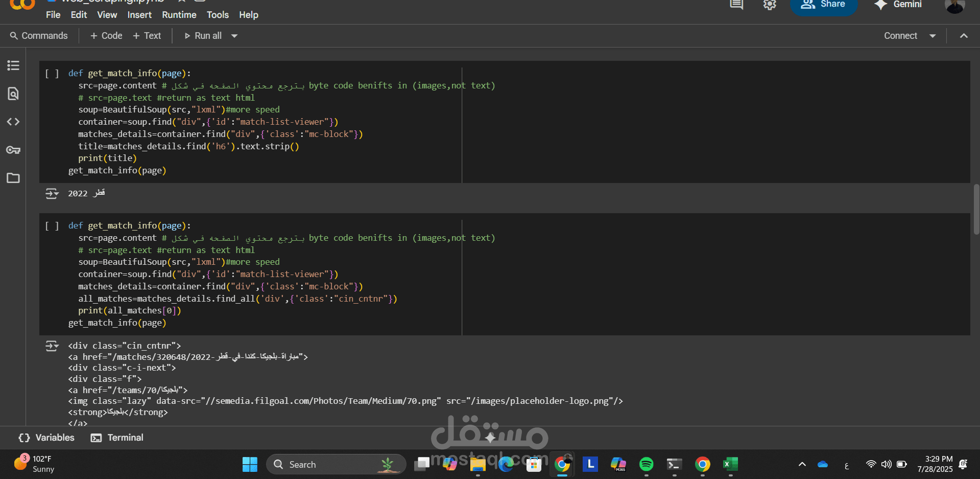
Task: Run the first get_match_info cell
Action: coord(52,74)
